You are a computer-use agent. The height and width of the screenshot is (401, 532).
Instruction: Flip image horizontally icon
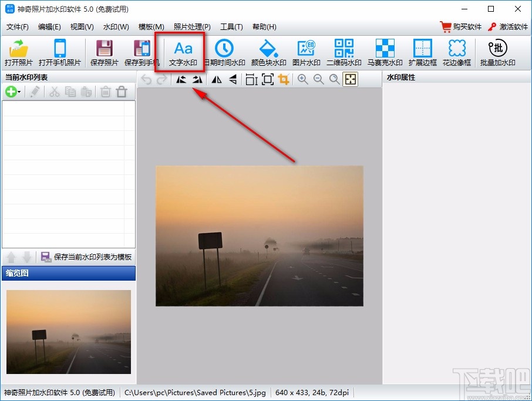217,79
